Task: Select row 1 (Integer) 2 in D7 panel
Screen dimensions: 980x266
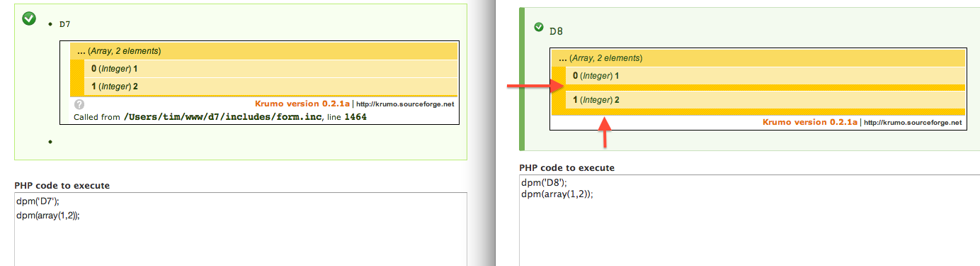Action: point(270,87)
